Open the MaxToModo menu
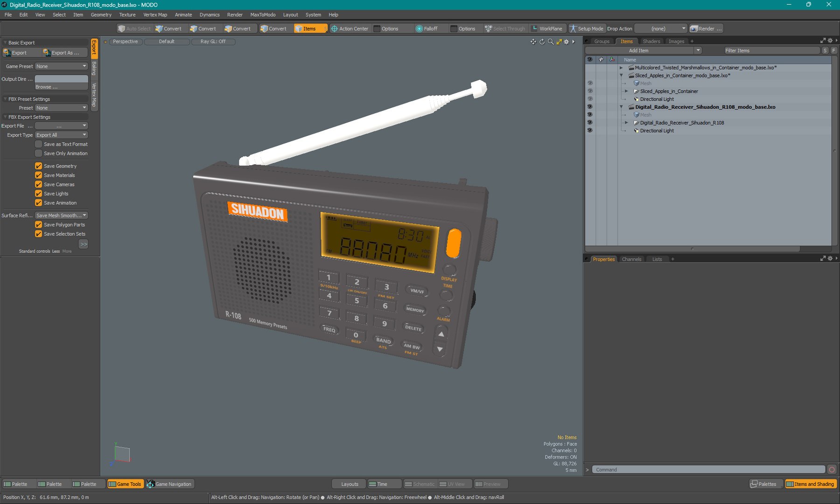Screen dimensions: 840x504 pos(263,14)
